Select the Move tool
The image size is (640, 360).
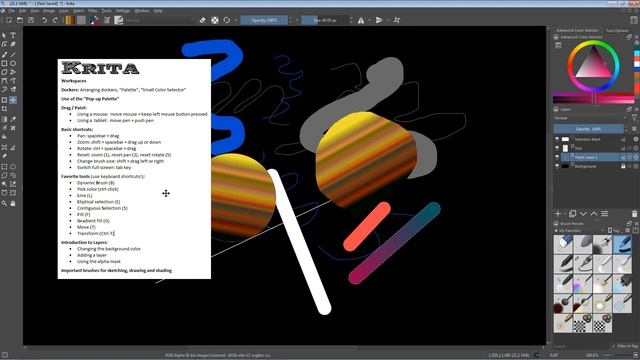point(13,100)
